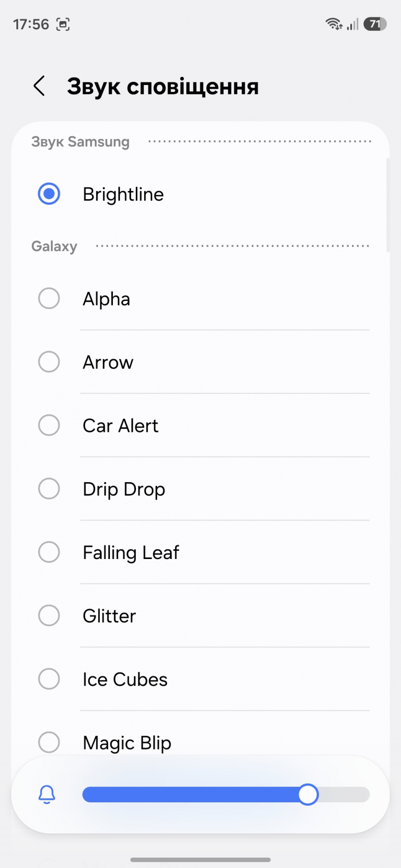Tap the scrollbar on the sound list
This screenshot has width=401, height=868.
click(x=388, y=205)
